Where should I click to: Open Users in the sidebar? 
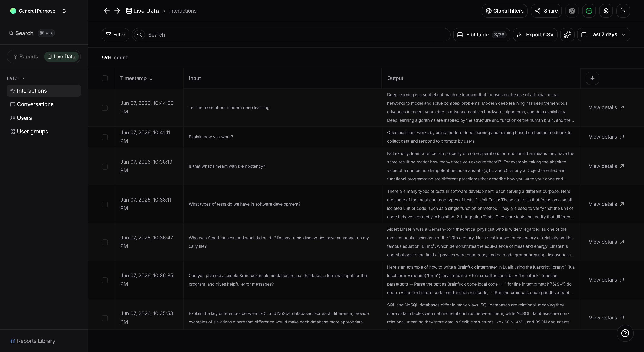pyautogui.click(x=44, y=118)
